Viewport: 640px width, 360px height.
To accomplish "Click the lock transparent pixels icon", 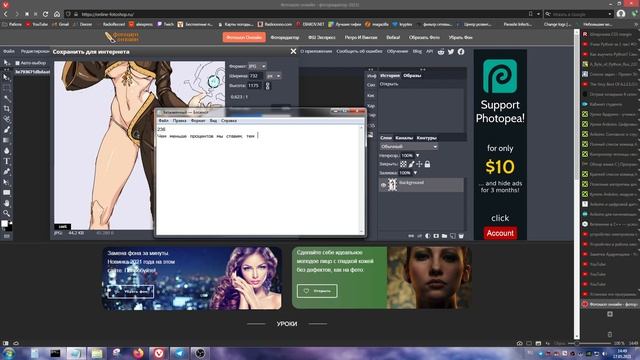I will (403, 164).
